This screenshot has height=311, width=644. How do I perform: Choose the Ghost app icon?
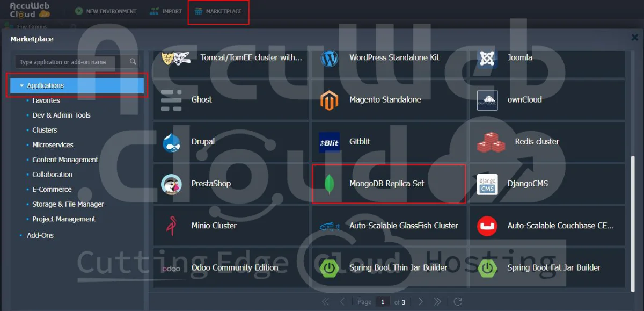(171, 100)
